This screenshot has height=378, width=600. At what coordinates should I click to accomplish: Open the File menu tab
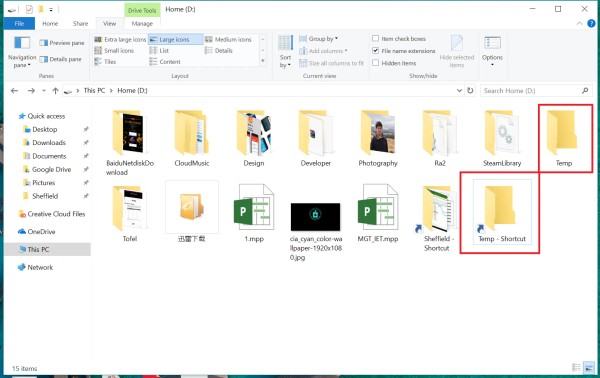coord(19,23)
